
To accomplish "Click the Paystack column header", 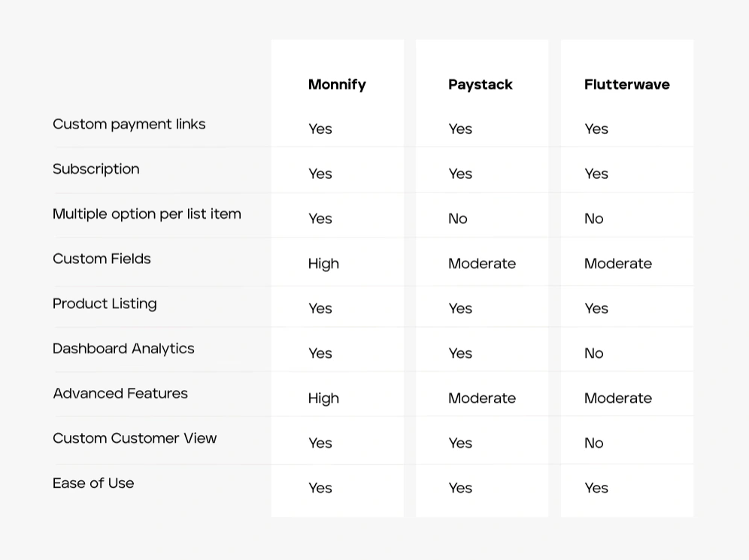I will coord(480,84).
